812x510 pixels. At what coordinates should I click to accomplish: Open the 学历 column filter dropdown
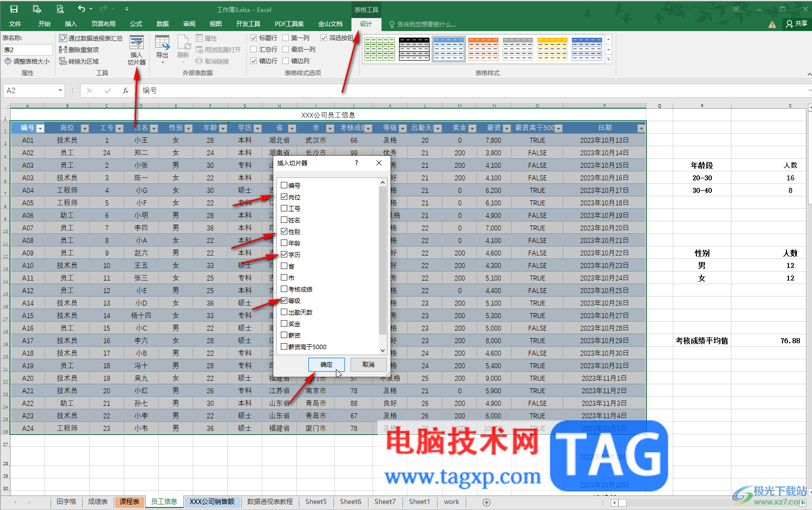pos(257,128)
